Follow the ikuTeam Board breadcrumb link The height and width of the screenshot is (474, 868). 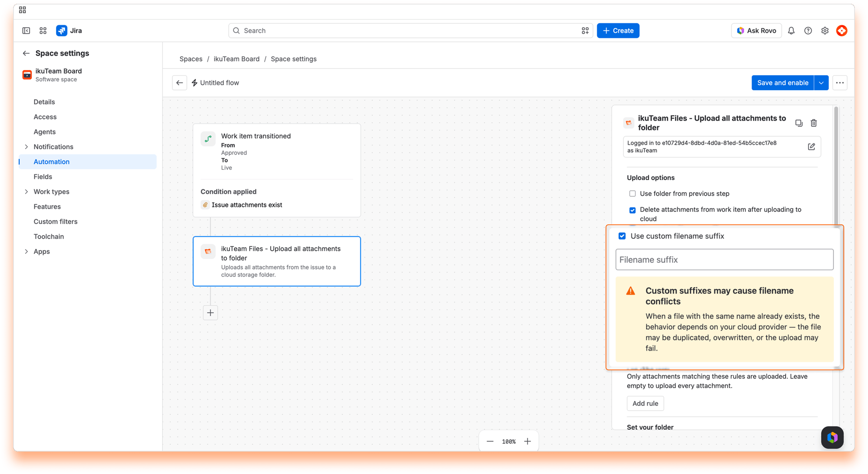point(236,59)
